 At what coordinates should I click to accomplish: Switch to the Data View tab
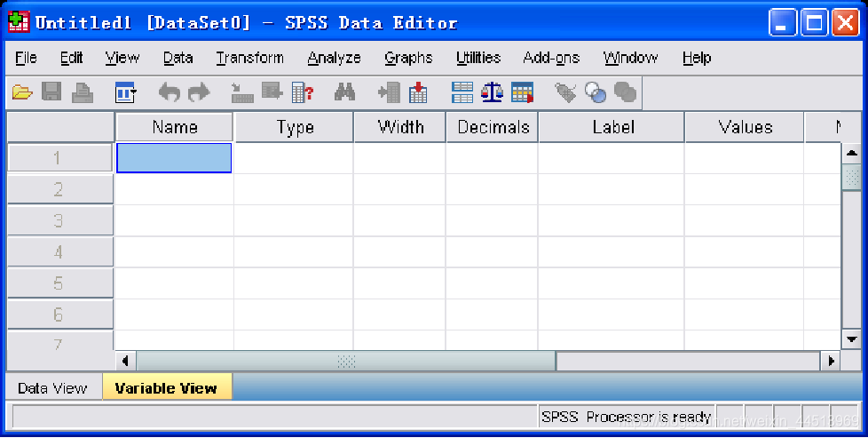click(x=52, y=388)
